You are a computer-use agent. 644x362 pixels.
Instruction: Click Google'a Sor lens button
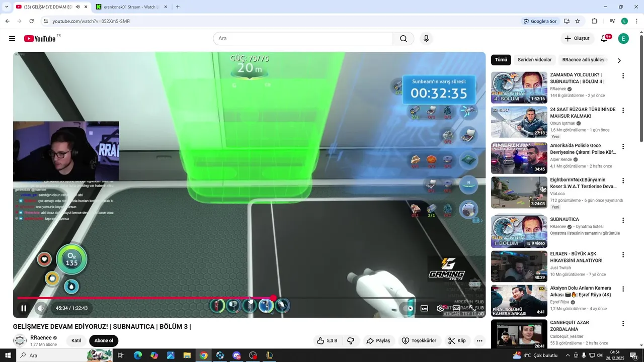[x=540, y=21]
